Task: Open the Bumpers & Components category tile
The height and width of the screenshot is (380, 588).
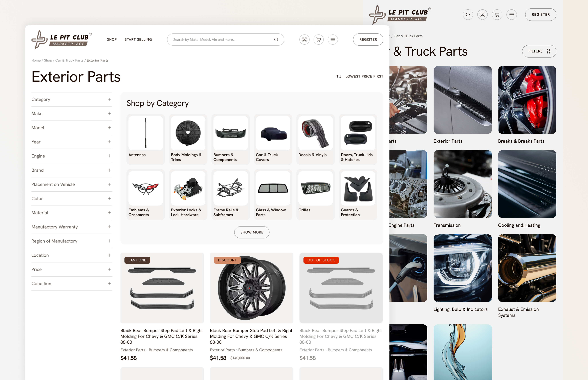Action: tap(231, 139)
